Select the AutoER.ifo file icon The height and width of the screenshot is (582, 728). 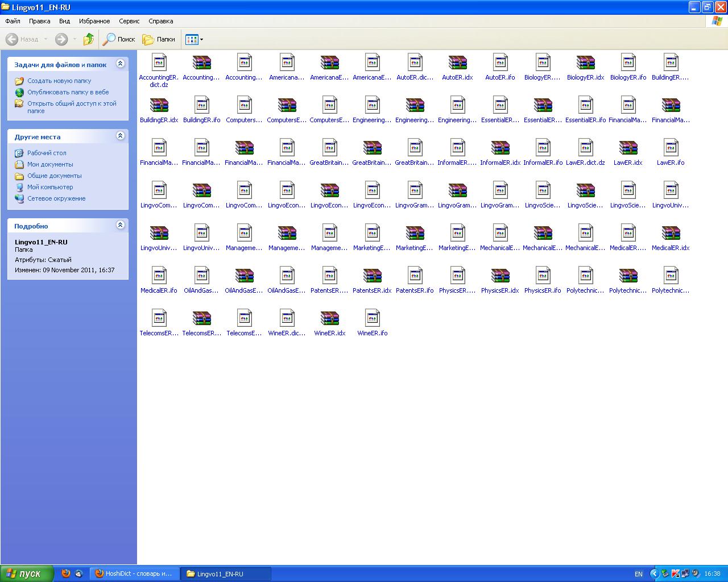(500, 63)
